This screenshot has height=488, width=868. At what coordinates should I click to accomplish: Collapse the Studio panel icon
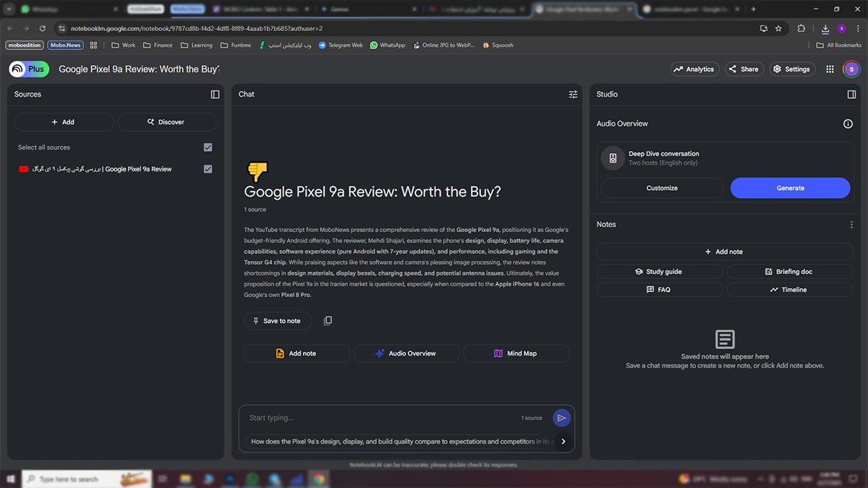(x=851, y=94)
